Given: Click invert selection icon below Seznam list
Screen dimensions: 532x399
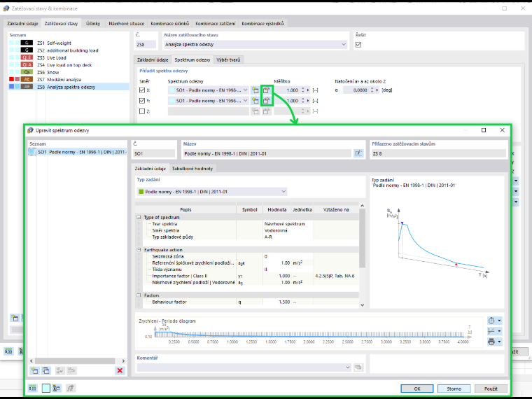Looking at the screenshot, I should (x=71, y=370).
